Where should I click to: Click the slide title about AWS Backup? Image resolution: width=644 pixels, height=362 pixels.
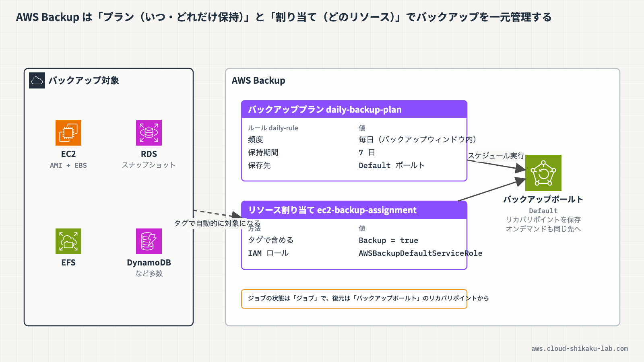coord(284,17)
